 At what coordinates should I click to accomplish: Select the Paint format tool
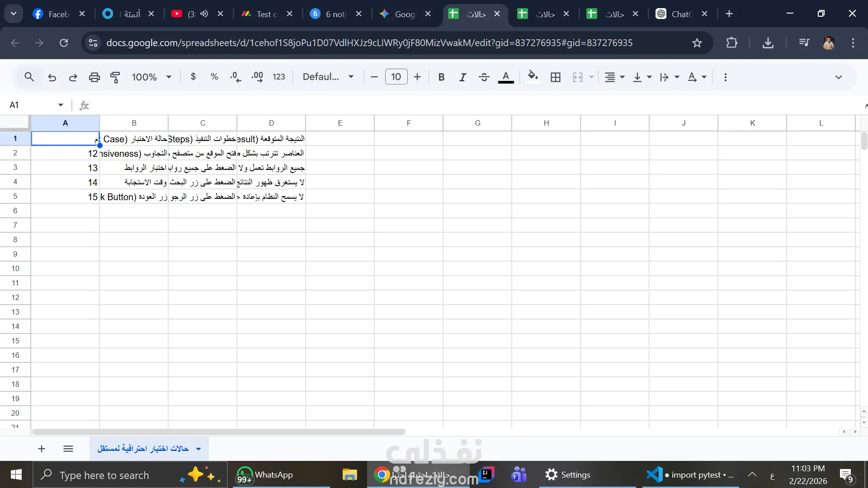(115, 77)
